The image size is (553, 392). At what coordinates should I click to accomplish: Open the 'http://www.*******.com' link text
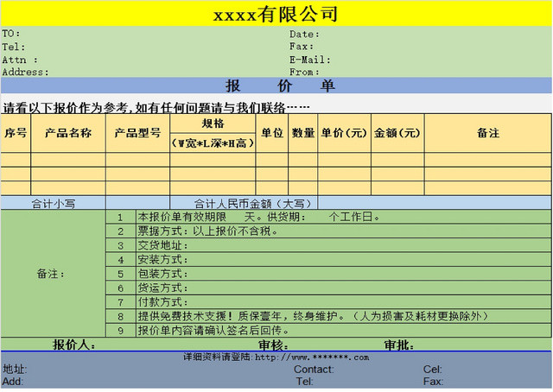pos(312,357)
